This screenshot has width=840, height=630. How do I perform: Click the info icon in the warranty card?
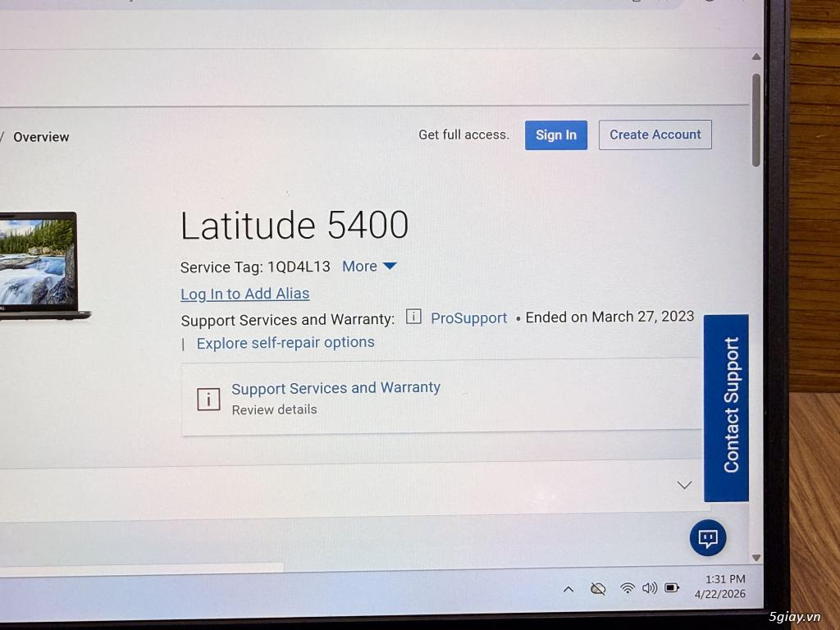click(208, 399)
